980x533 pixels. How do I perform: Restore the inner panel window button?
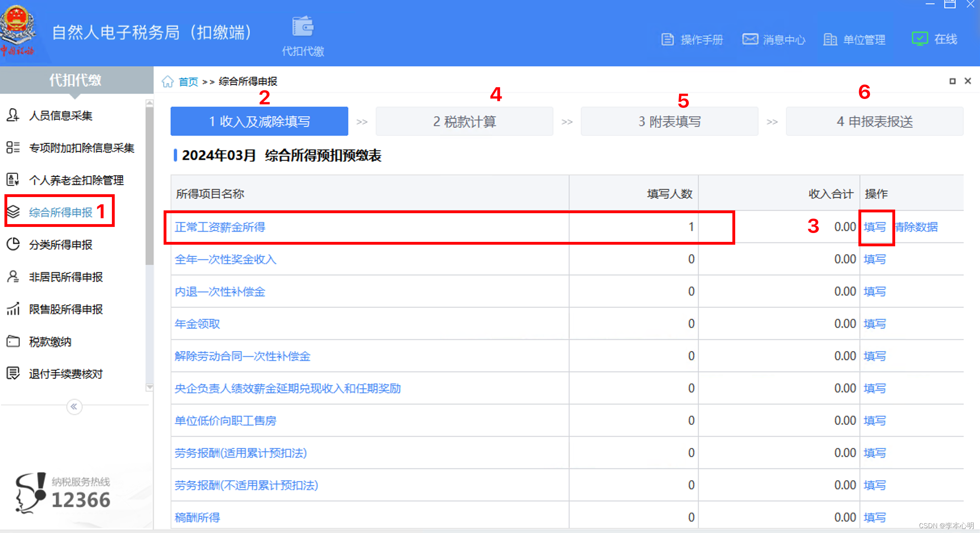click(952, 81)
